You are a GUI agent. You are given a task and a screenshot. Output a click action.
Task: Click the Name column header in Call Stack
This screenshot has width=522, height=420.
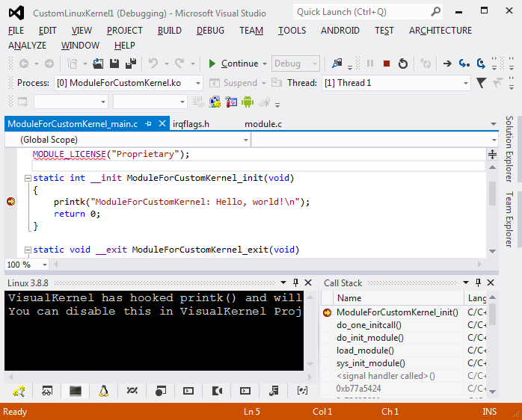point(399,298)
